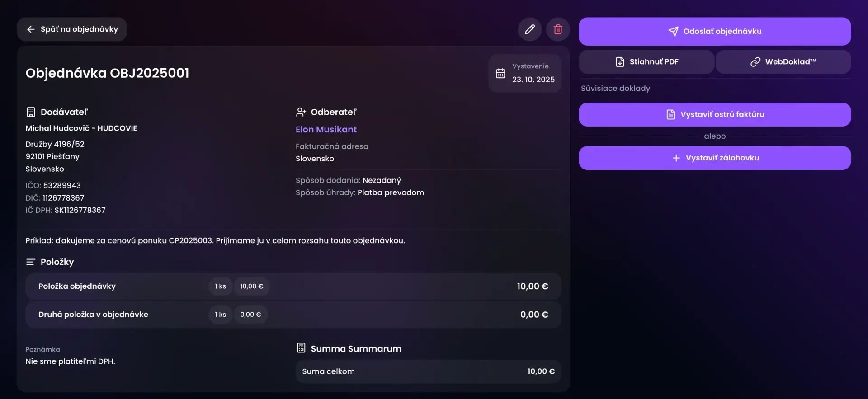
Task: Go back via Späť na objednávky
Action: (79, 29)
